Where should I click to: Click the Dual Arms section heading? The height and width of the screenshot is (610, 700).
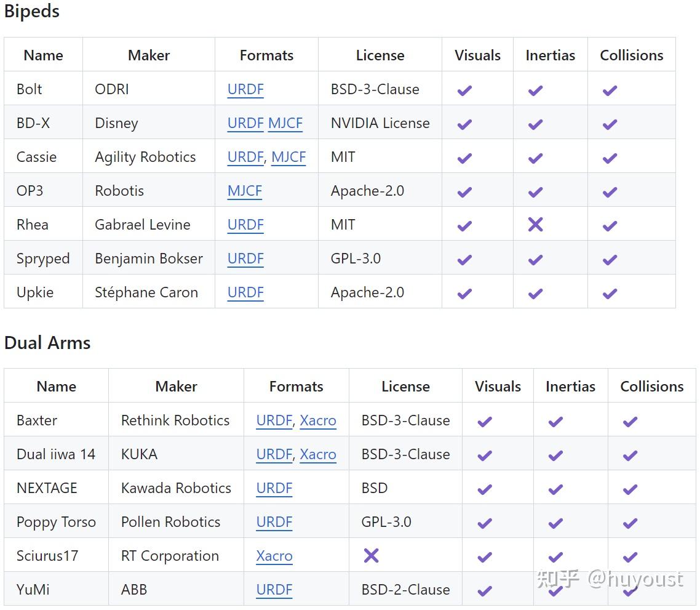click(x=47, y=343)
